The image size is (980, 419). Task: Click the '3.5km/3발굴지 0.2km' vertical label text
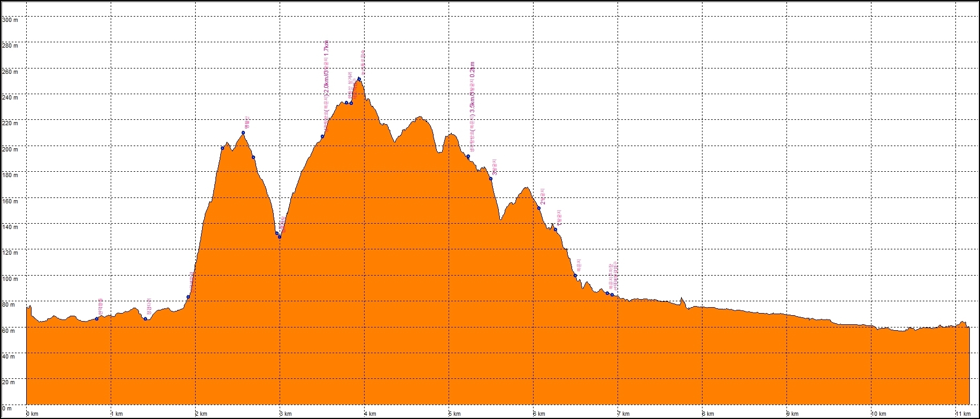(x=472, y=107)
